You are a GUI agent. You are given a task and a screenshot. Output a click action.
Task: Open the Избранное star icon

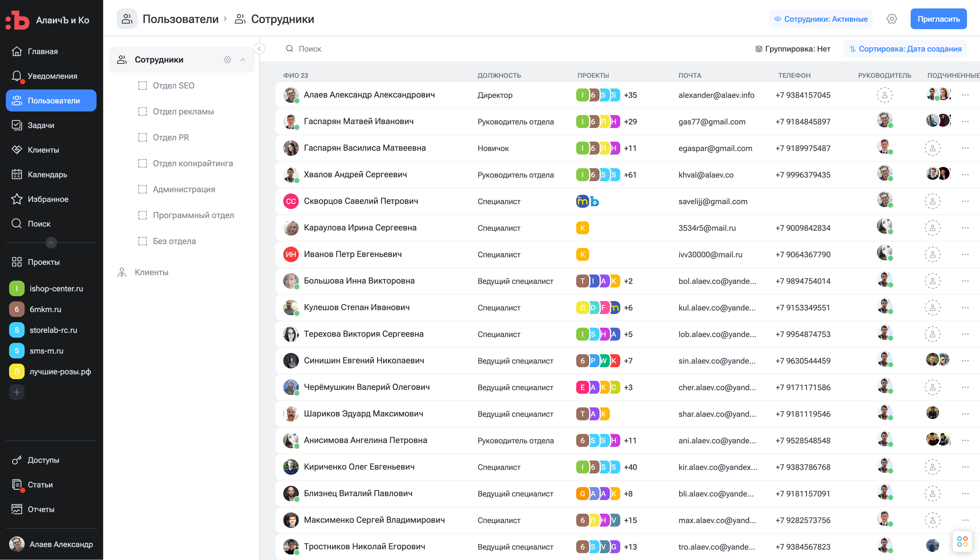pyautogui.click(x=17, y=199)
